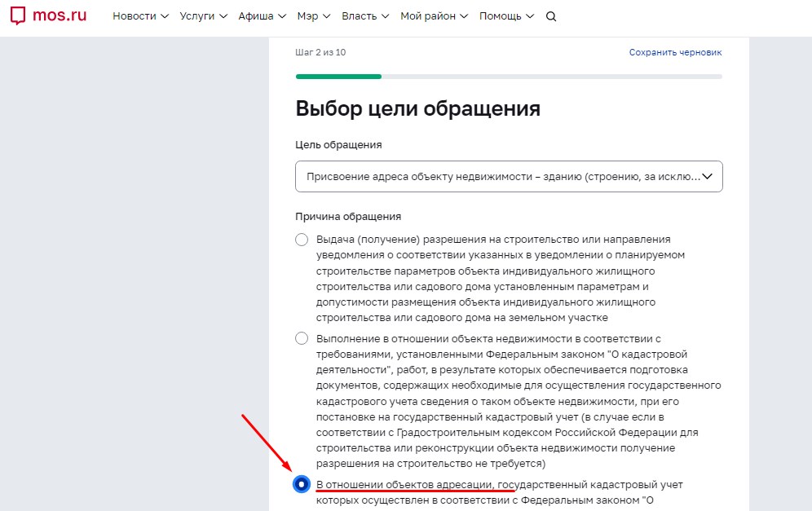Open the Услуги menu
The width and height of the screenshot is (812, 511).
tap(204, 16)
